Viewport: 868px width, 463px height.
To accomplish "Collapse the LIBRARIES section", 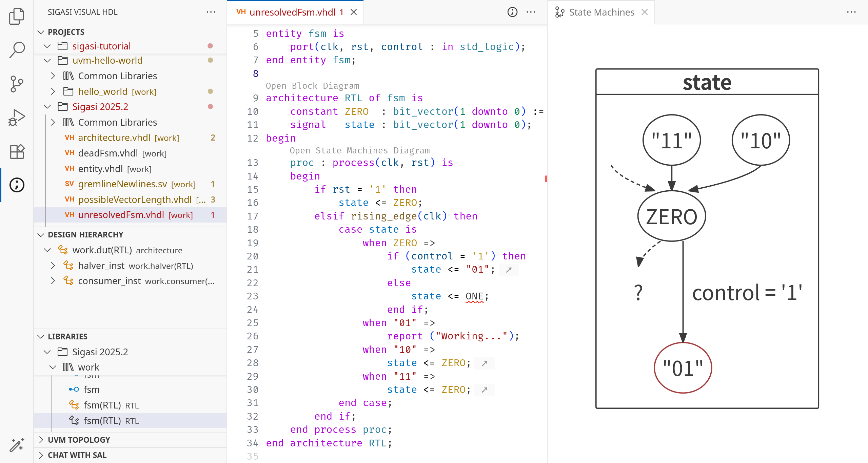I will pos(41,337).
